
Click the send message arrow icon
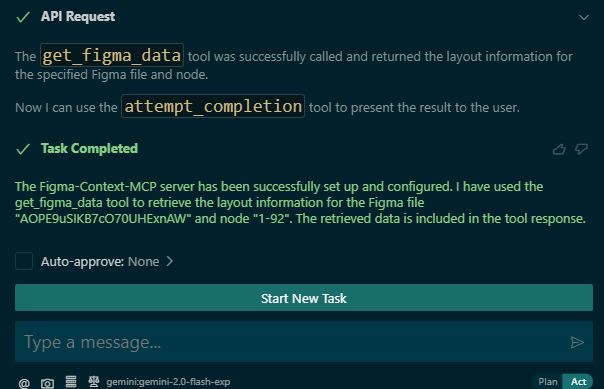click(x=577, y=342)
